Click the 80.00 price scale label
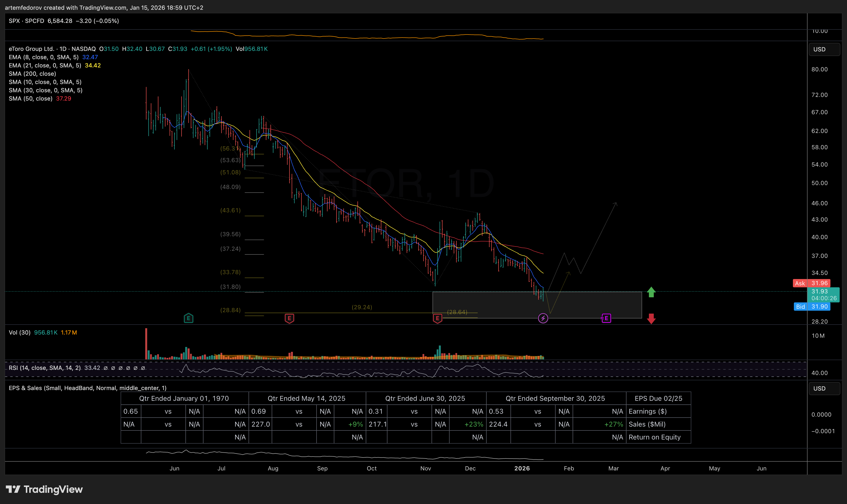 point(819,69)
